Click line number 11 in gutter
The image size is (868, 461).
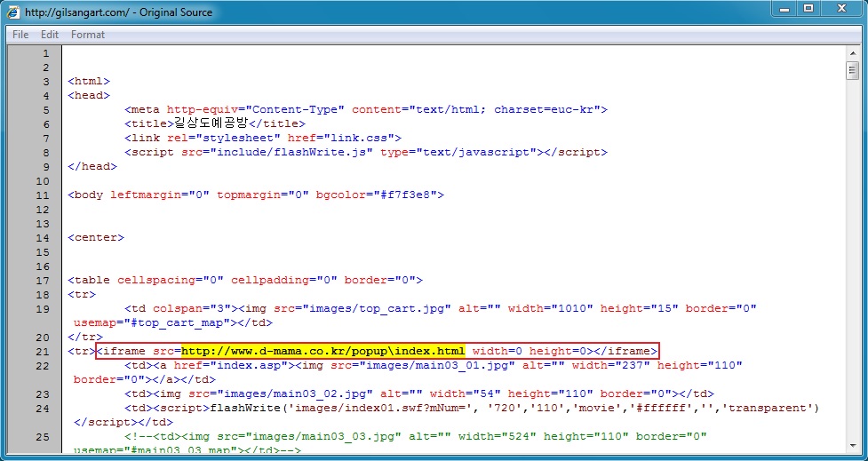pos(43,195)
